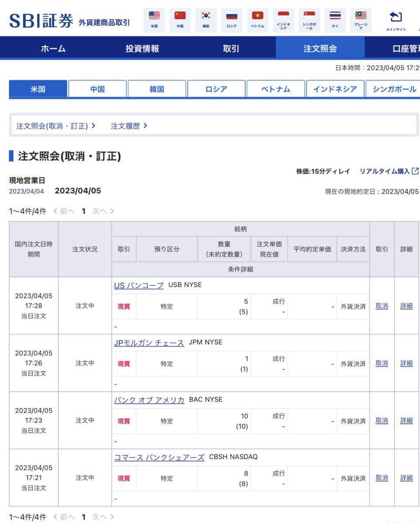
Task: Click the 決済方法 column header
Action: pos(353,249)
